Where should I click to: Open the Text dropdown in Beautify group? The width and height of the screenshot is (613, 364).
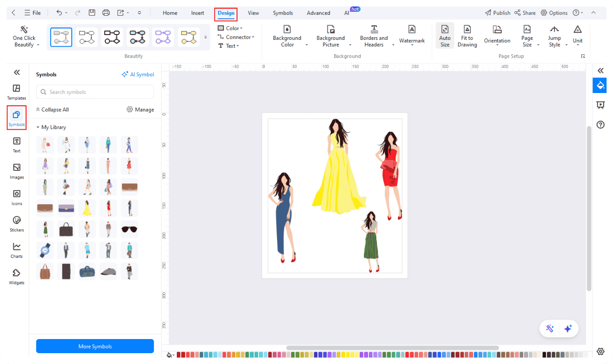pyautogui.click(x=229, y=46)
